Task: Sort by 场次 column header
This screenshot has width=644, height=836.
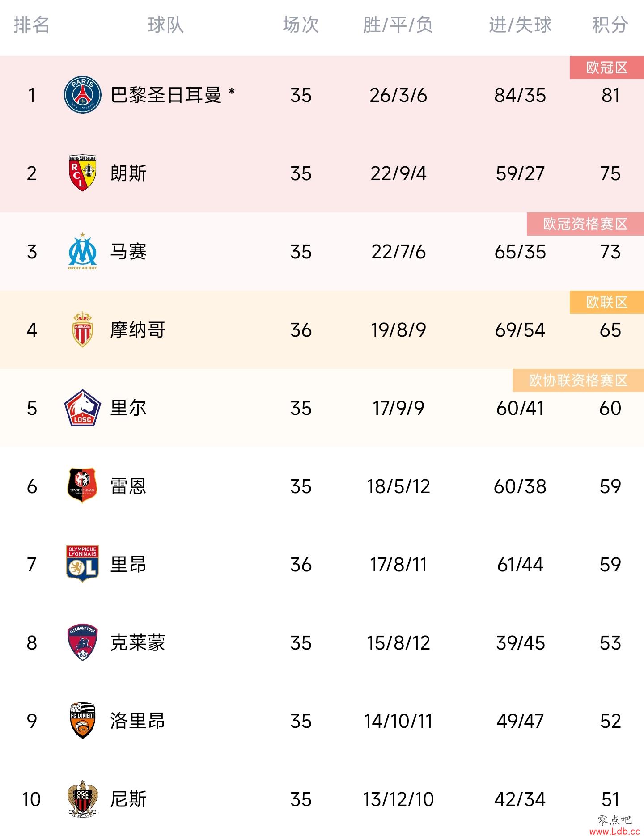Action: pyautogui.click(x=301, y=25)
